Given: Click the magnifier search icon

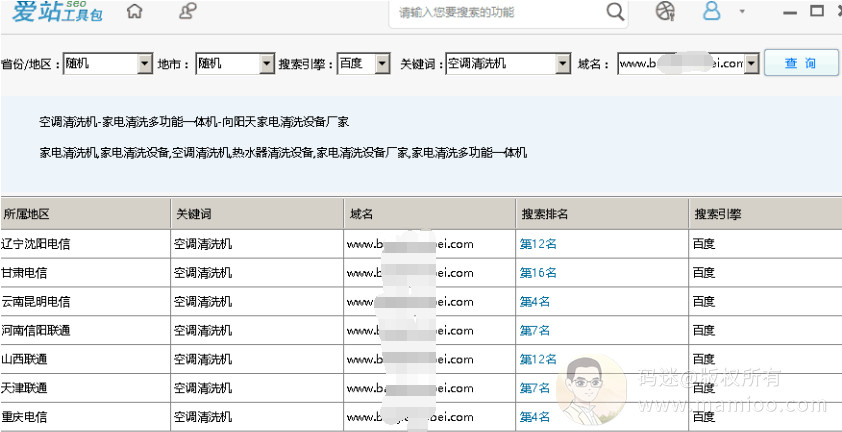Looking at the screenshot, I should 615,12.
